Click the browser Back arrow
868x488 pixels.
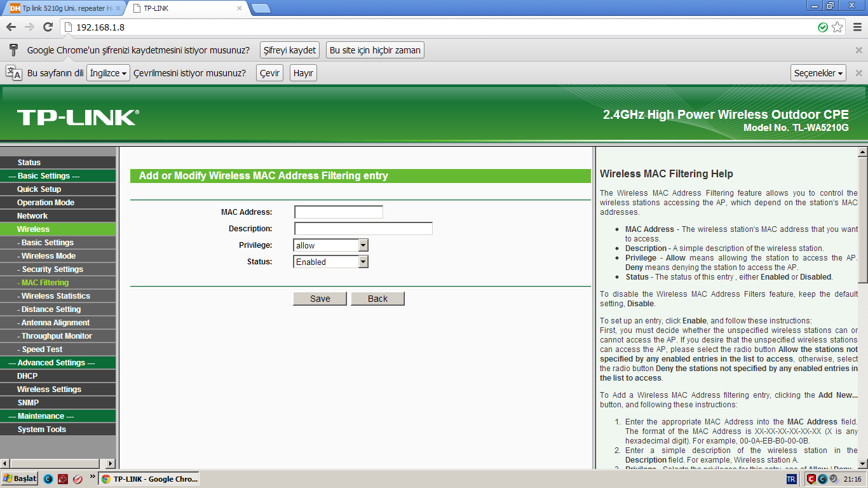pyautogui.click(x=11, y=27)
